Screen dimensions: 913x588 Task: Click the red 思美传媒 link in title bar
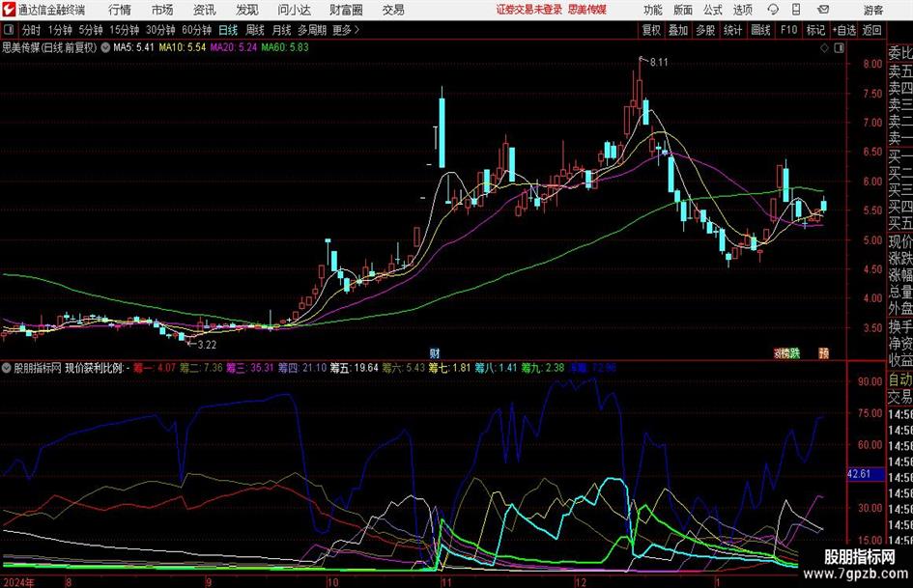point(587,10)
